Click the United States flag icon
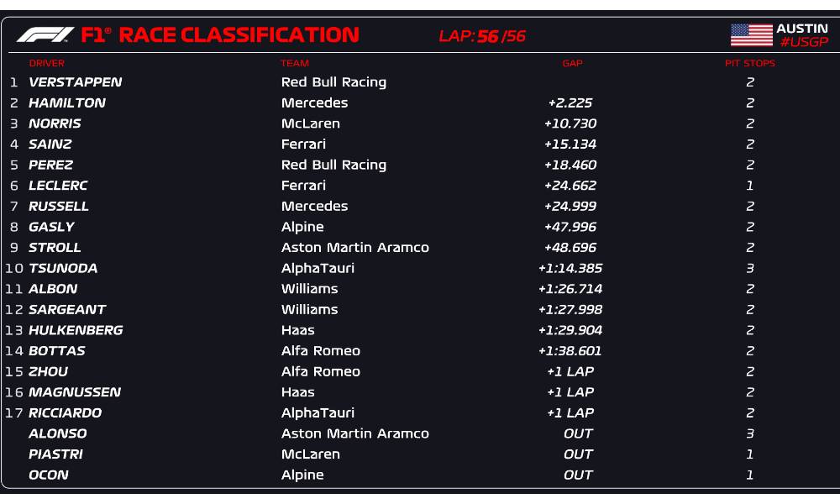Viewport: 840px width, 504px height. (x=751, y=34)
